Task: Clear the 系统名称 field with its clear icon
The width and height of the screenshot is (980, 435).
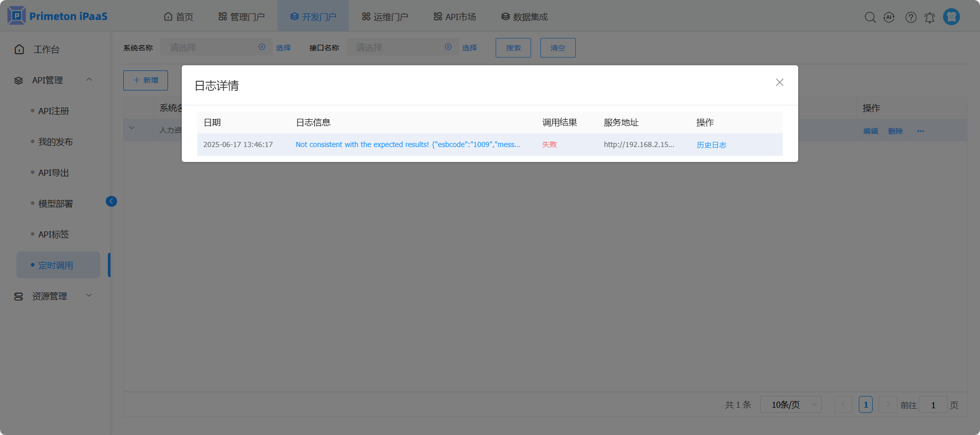Action: click(x=262, y=47)
